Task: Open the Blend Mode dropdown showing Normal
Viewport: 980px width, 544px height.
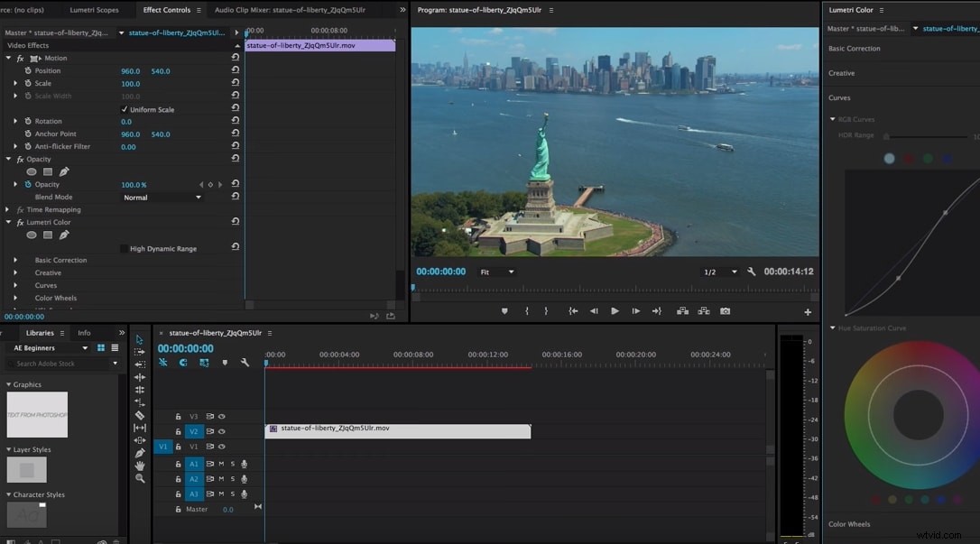Action: pos(162,197)
